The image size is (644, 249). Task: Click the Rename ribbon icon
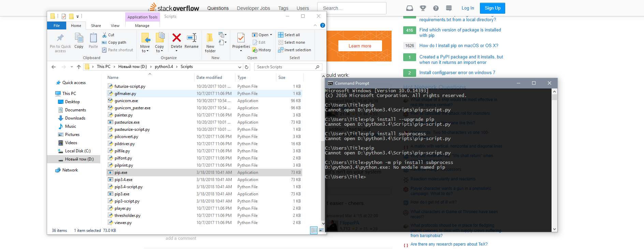coord(192,38)
